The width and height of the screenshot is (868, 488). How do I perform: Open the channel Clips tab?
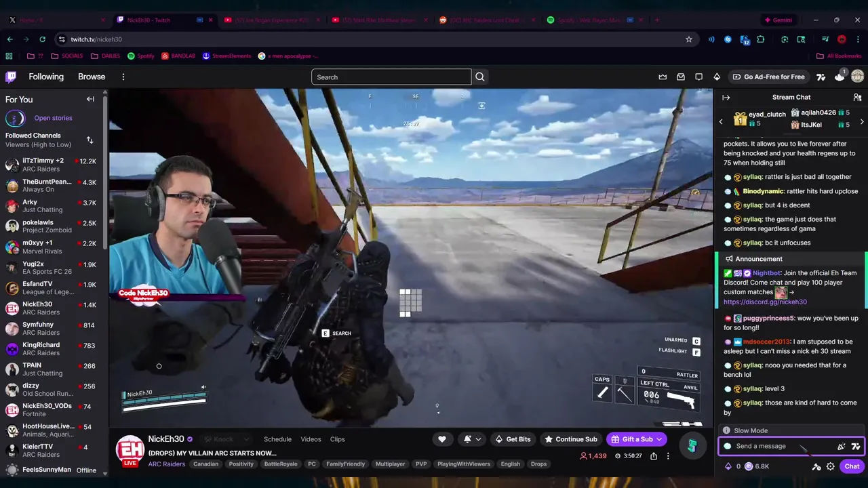pos(337,439)
